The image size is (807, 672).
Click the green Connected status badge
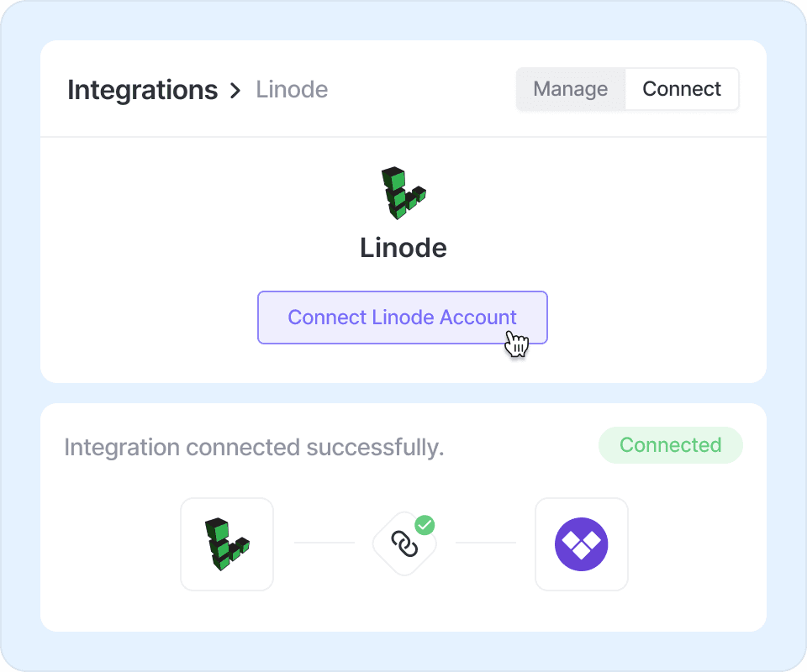pos(670,445)
